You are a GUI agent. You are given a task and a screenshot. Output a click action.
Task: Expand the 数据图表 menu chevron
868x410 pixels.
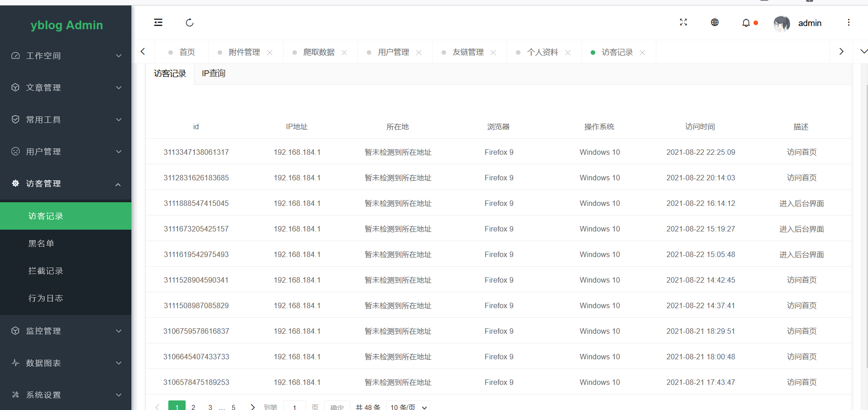click(x=119, y=363)
